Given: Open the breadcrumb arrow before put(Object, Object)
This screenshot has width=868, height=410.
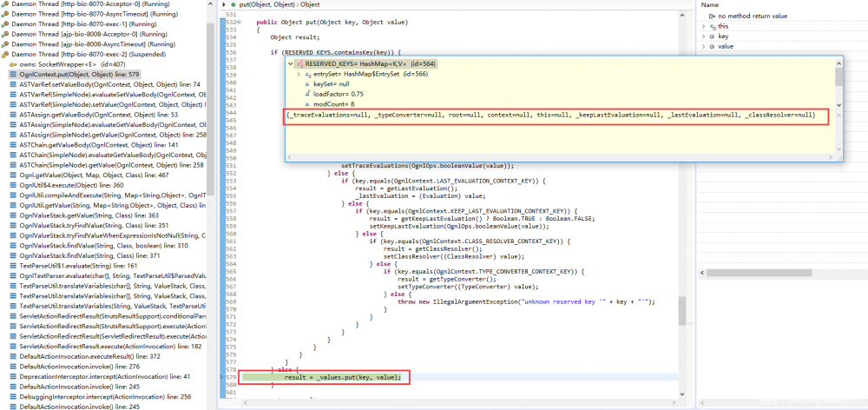Looking at the screenshot, I should coord(224,4).
